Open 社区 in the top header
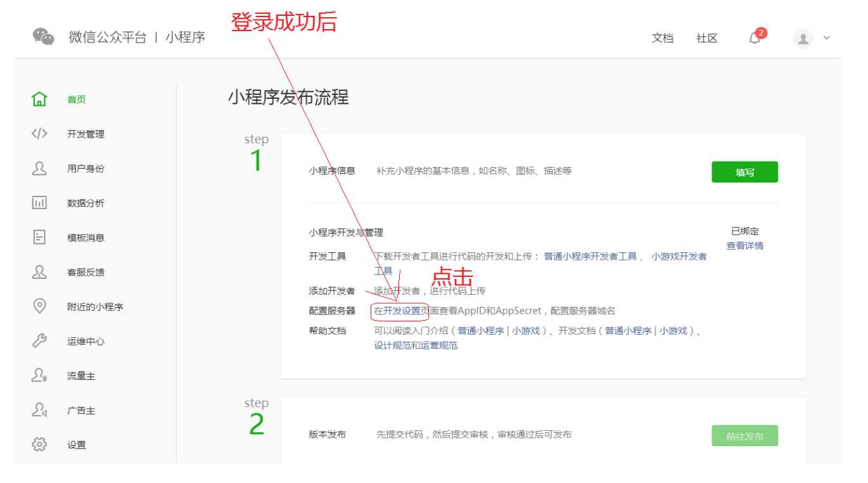The image size is (868, 483). pos(706,39)
